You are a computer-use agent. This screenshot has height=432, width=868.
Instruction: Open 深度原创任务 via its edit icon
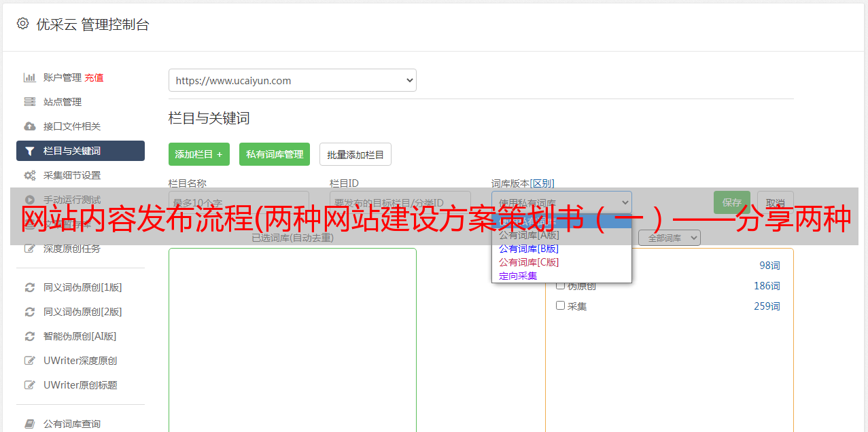29,249
